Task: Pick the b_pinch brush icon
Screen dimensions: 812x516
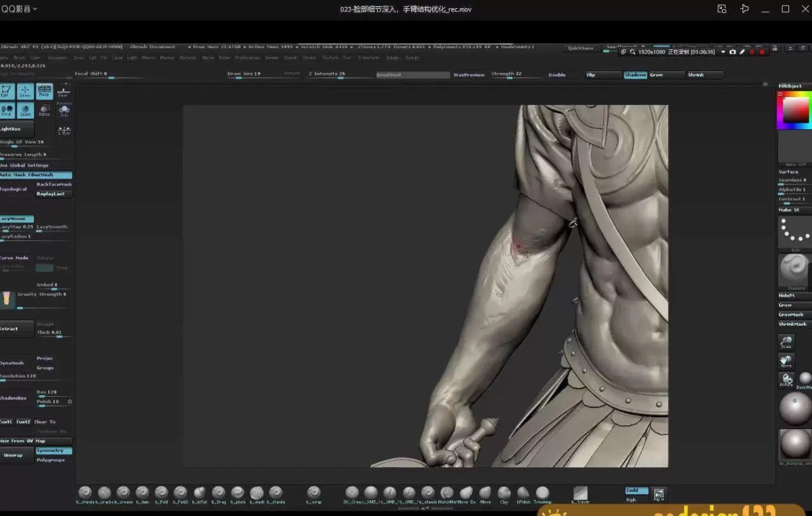Action: (x=238, y=493)
